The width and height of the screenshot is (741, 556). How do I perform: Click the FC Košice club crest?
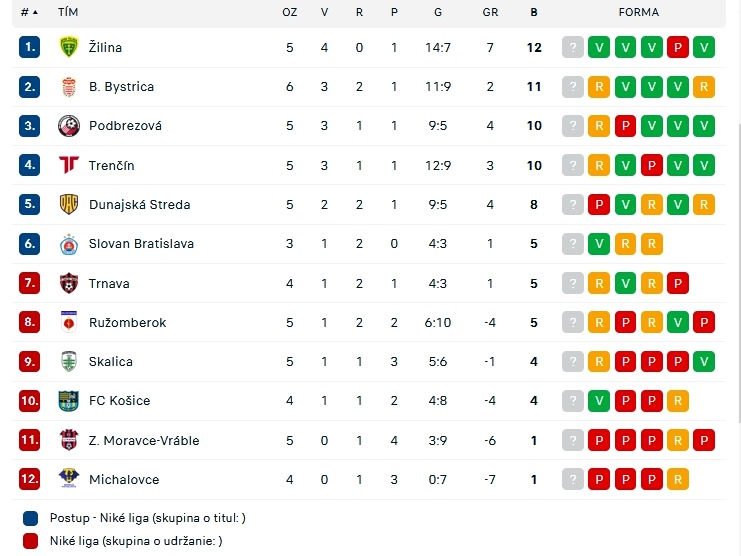69,401
